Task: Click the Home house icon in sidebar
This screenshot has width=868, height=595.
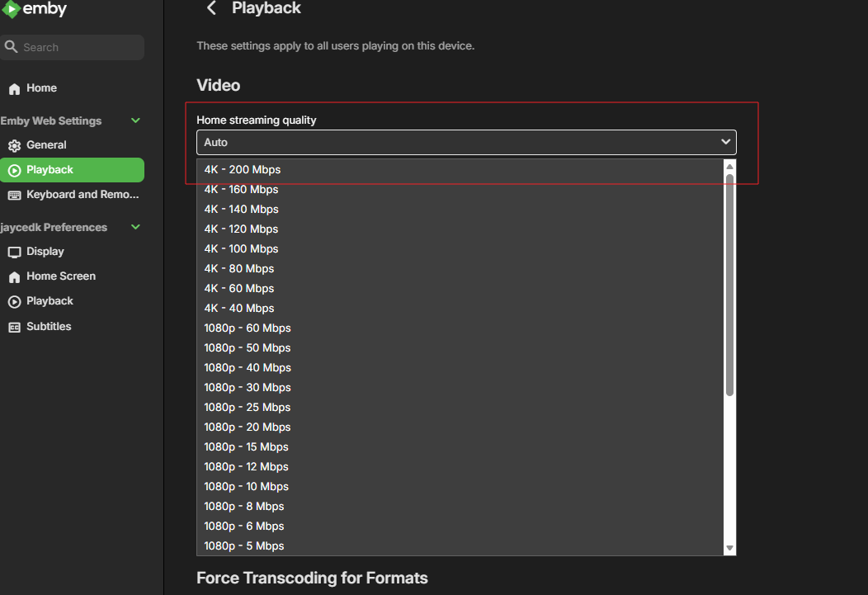Action: coord(14,88)
